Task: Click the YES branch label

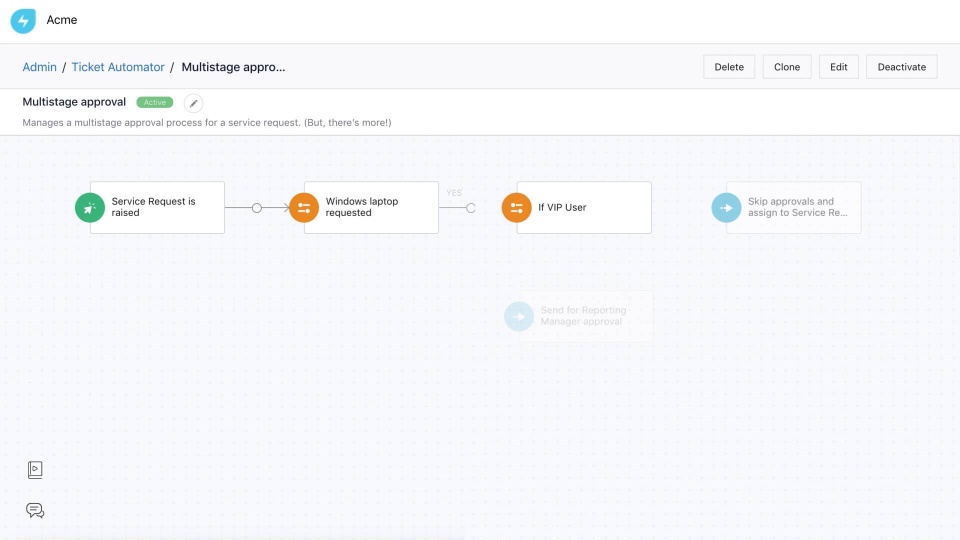Action: coord(454,193)
